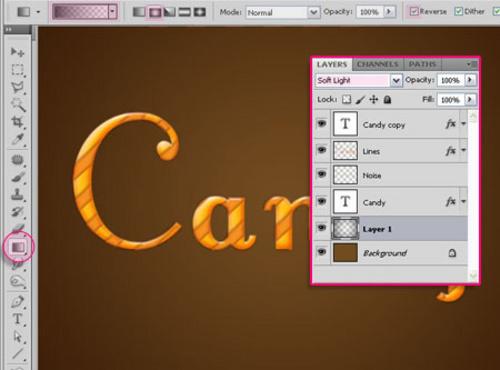Select the Quick Selection tool
This screenshot has height=370, width=500.
[18, 105]
